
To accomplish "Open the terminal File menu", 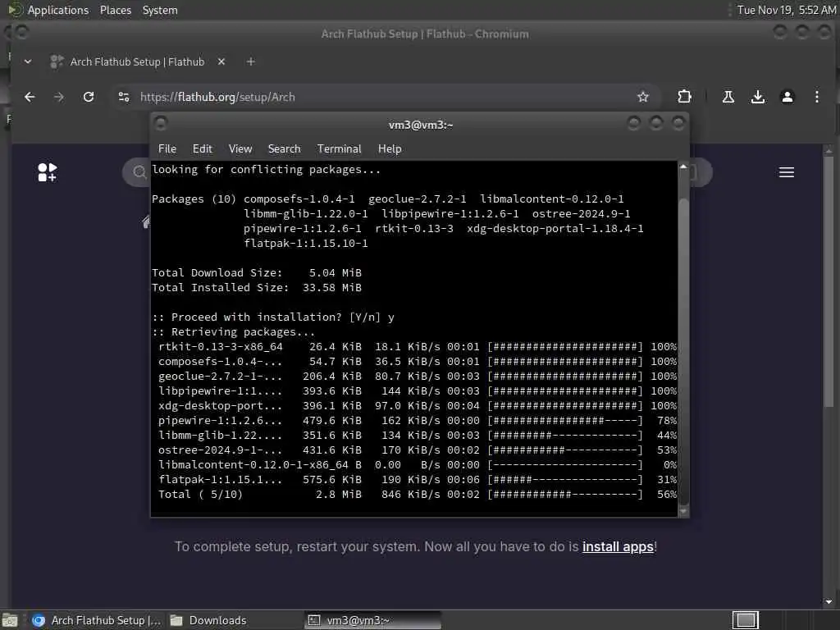I will [167, 149].
